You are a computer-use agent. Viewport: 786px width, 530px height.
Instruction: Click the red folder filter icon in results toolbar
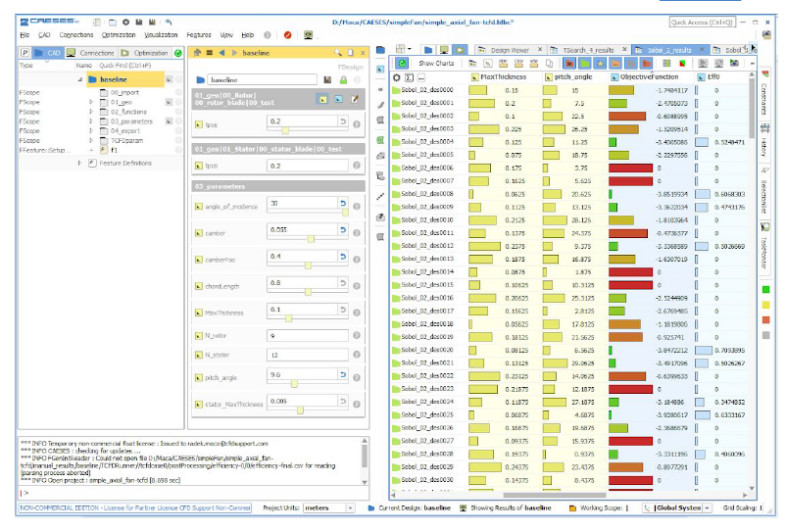click(x=569, y=63)
